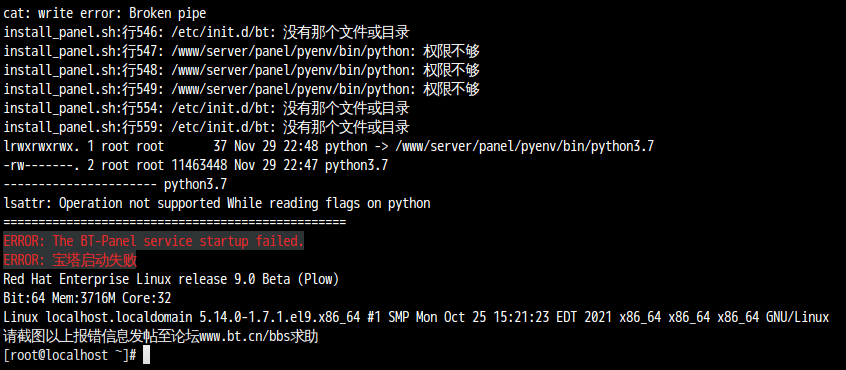Viewport: 846px width, 370px height.
Task: Click the 权限不够 text on line 547
Action: (452, 51)
